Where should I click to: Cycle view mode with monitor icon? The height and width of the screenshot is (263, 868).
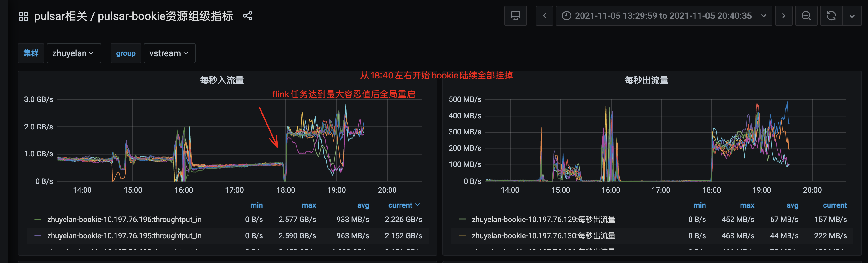pos(515,16)
